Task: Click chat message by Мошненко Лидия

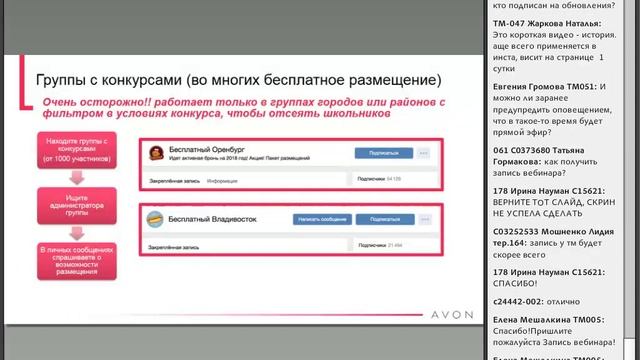Action: [553, 243]
